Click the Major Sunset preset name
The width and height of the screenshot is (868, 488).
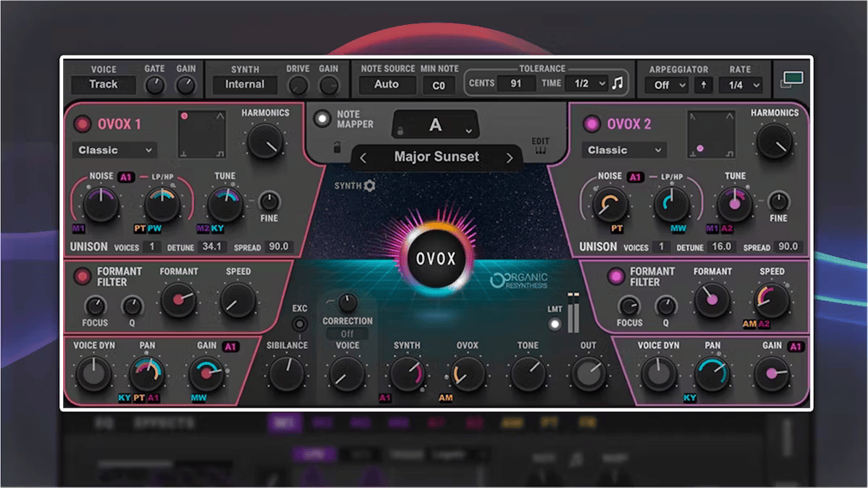(436, 157)
